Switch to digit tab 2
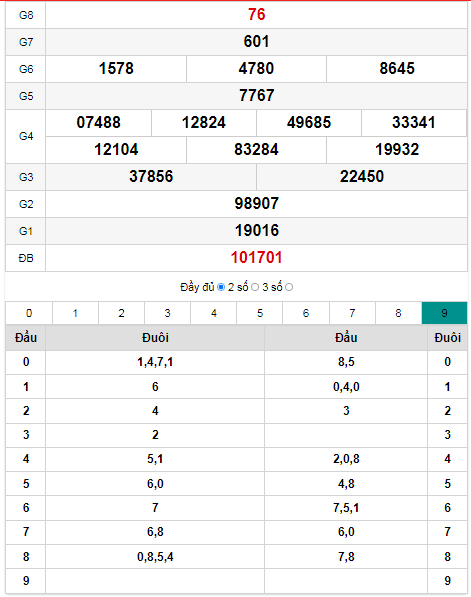Image resolution: width=471 pixels, height=597 pixels. coord(121,313)
